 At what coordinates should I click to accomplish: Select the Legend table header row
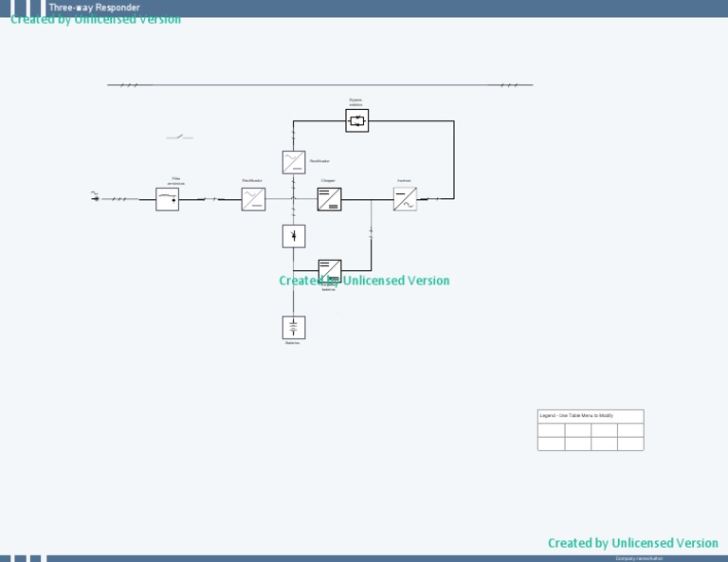pyautogui.click(x=590, y=416)
